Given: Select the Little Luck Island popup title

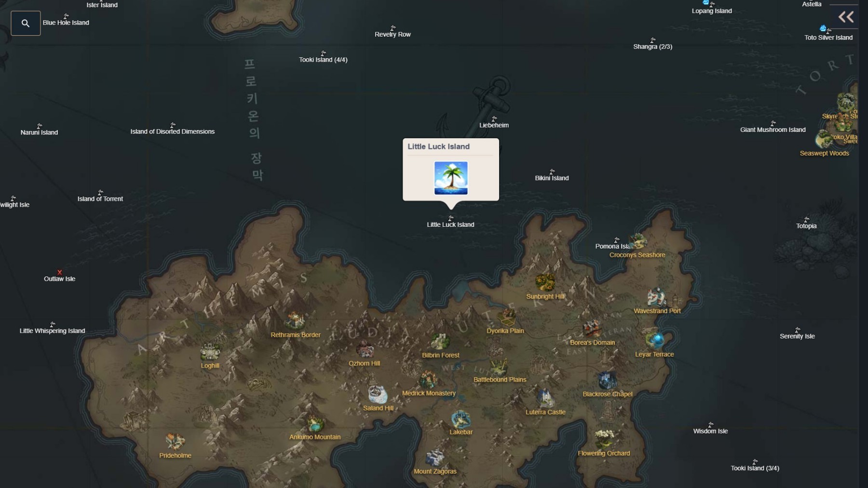Looking at the screenshot, I should click(x=438, y=146).
